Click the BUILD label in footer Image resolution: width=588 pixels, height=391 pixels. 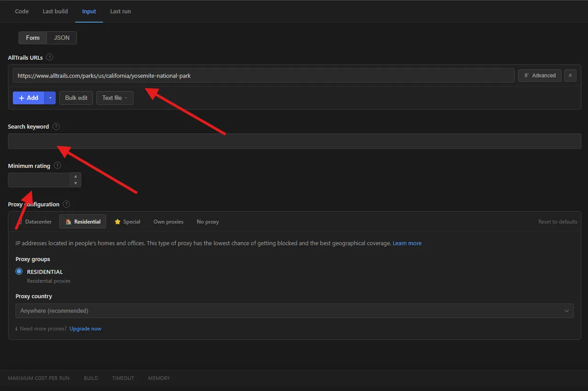point(91,378)
